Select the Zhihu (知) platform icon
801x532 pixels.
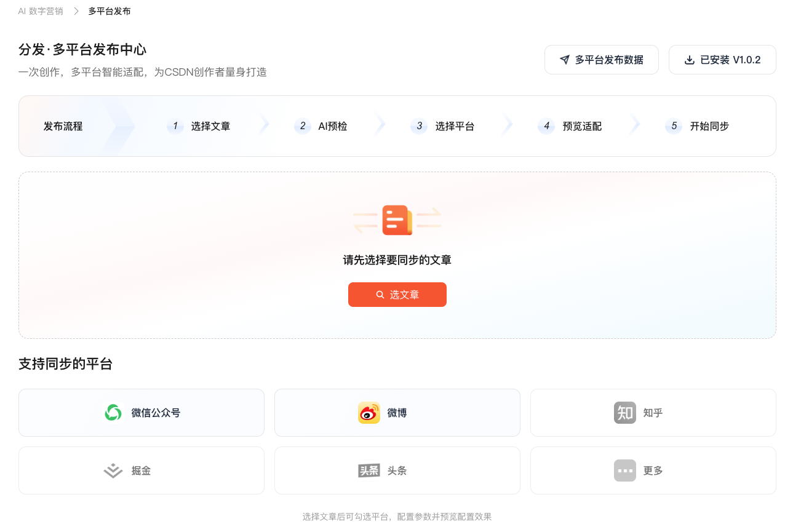tap(624, 413)
